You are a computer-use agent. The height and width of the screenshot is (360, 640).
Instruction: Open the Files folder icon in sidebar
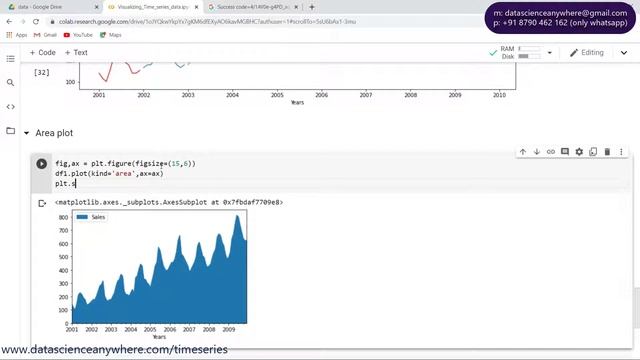[x=11, y=131]
